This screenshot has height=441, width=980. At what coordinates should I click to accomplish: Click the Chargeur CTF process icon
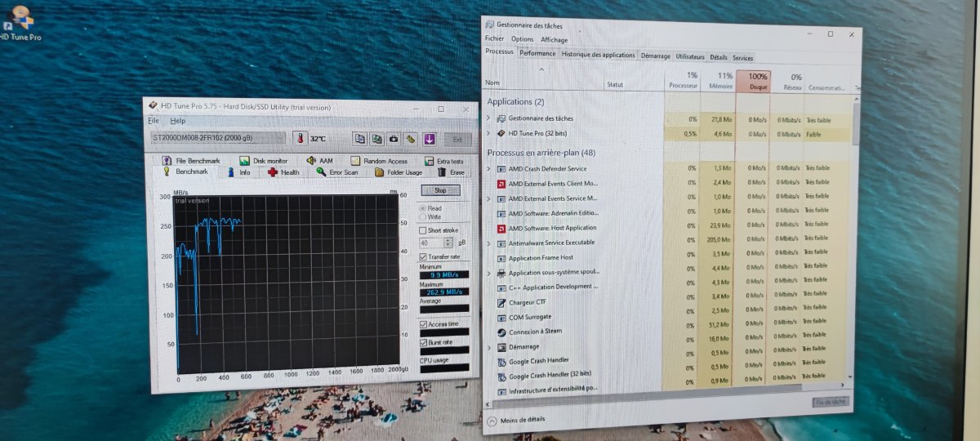(x=501, y=302)
